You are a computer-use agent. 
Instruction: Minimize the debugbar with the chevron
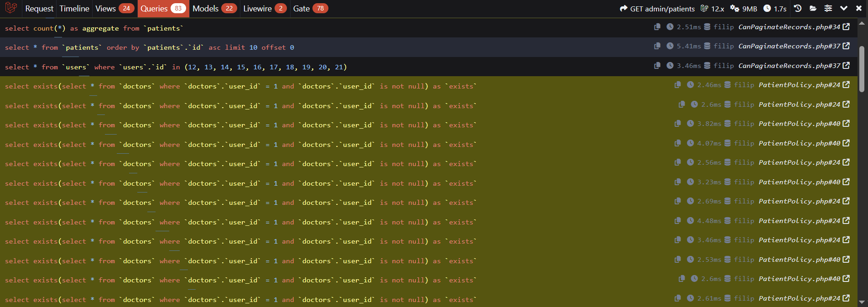[x=844, y=8]
